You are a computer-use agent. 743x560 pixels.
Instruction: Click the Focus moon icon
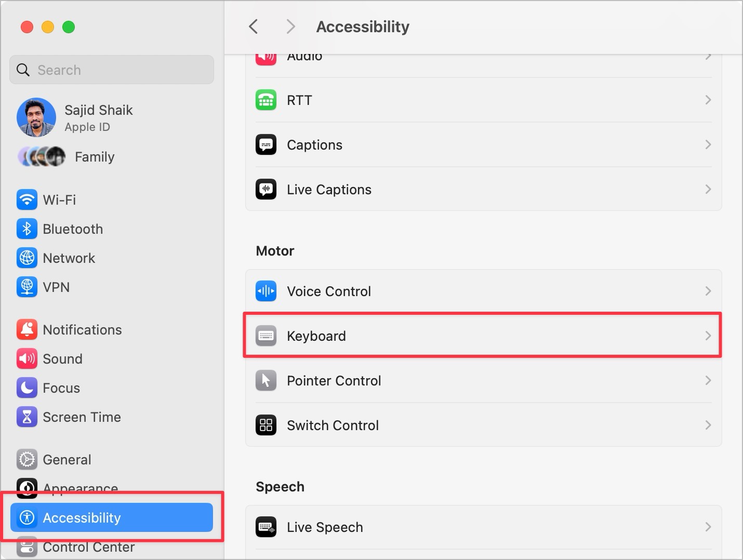pos(26,388)
